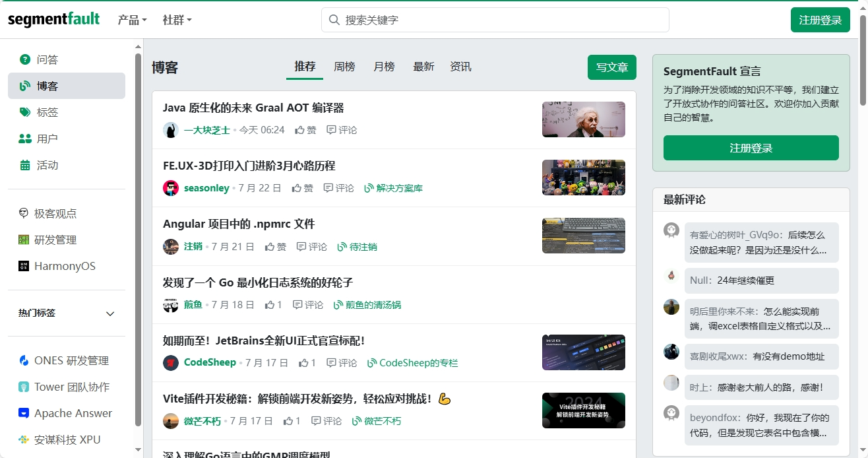The height and width of the screenshot is (458, 868).
Task: Click the header 注册登录 button
Action: click(x=821, y=20)
